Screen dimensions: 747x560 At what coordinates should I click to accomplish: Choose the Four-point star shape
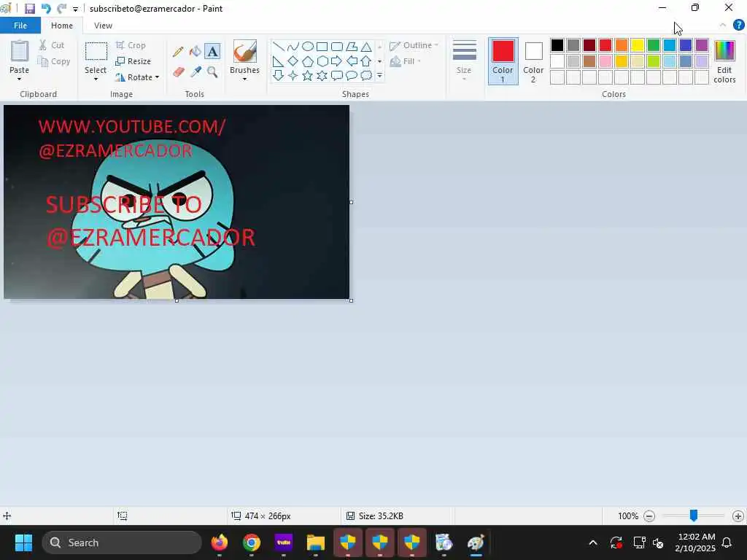tap(293, 75)
